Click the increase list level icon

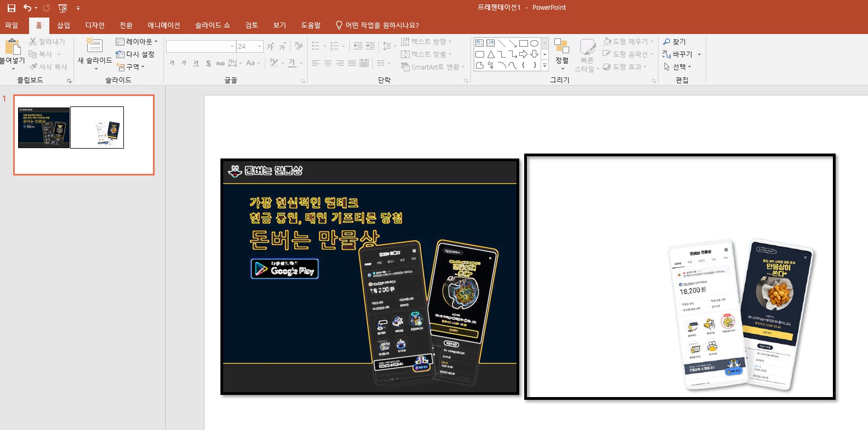(370, 46)
